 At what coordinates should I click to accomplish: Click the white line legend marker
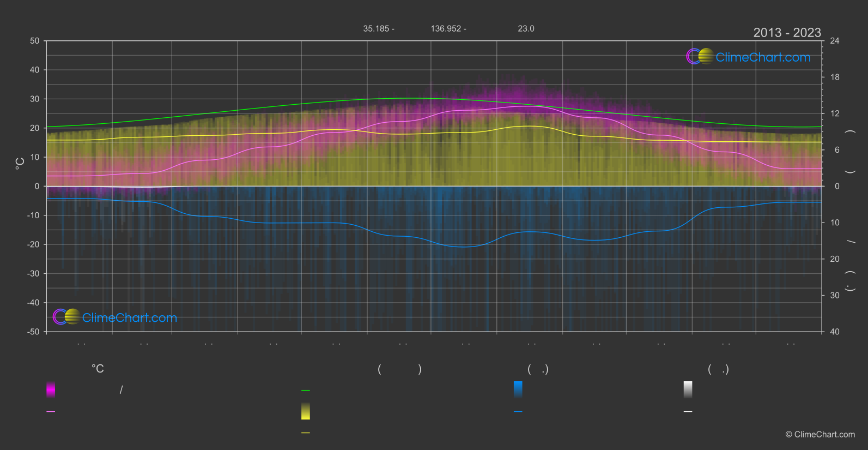coord(688,412)
